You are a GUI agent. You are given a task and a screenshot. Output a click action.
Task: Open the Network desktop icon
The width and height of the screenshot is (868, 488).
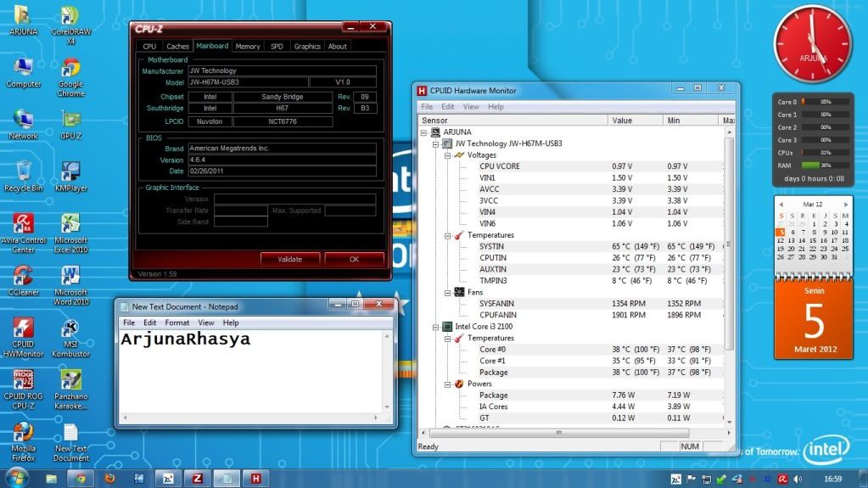[x=23, y=125]
